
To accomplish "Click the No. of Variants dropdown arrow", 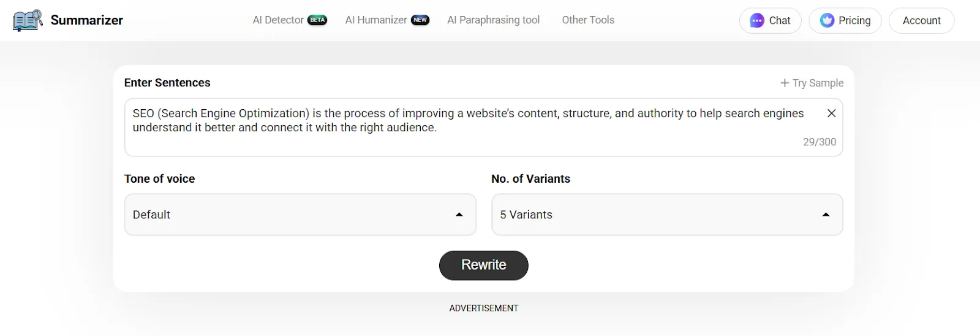I will (826, 215).
